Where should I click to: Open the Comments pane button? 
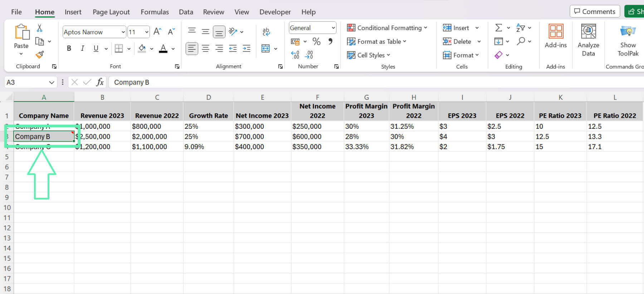tap(595, 11)
